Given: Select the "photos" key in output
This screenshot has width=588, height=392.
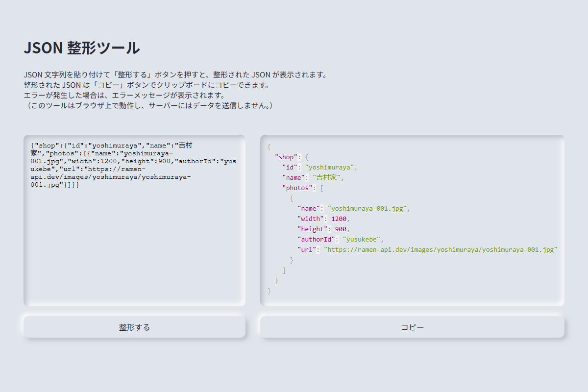Looking at the screenshot, I should 298,188.
